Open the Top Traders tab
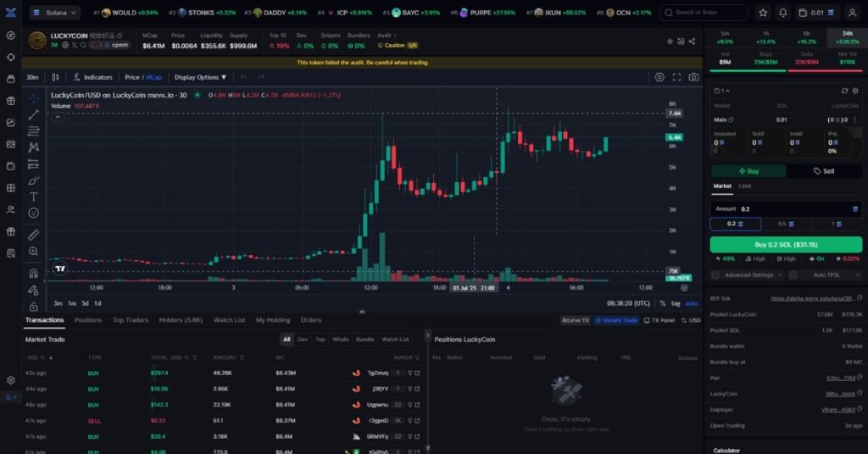868x454 pixels. pos(130,319)
